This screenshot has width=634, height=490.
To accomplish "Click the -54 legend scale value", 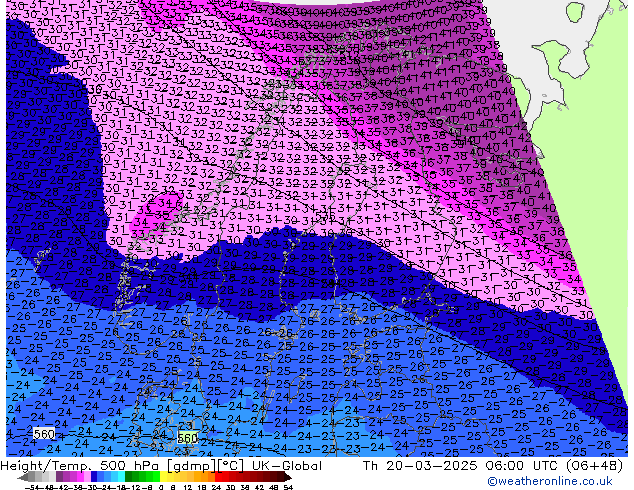I will 32,487.
